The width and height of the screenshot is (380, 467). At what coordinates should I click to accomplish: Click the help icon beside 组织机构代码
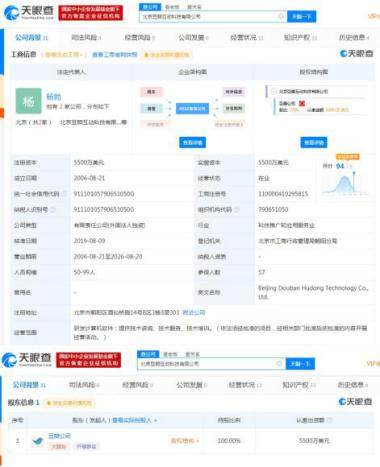(237, 209)
